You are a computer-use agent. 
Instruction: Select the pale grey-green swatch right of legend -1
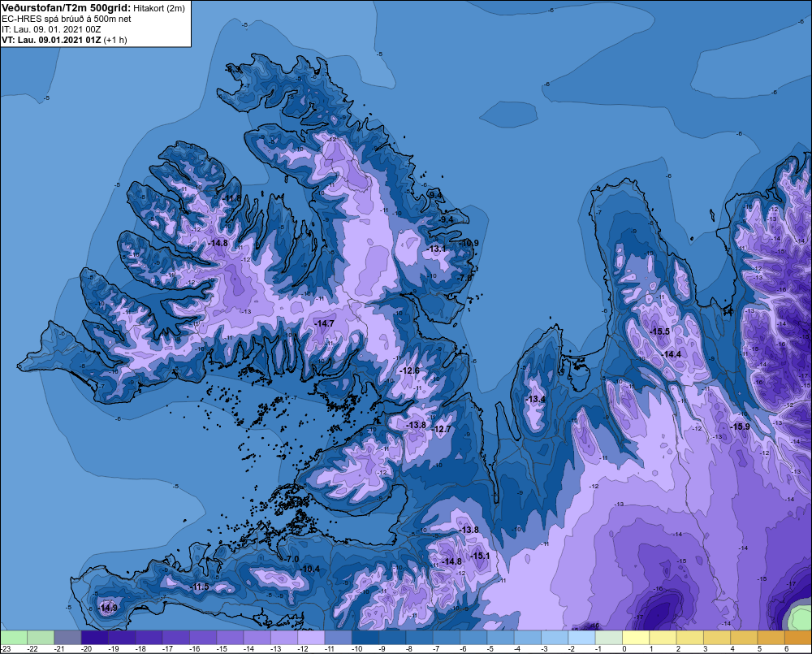pos(608,637)
